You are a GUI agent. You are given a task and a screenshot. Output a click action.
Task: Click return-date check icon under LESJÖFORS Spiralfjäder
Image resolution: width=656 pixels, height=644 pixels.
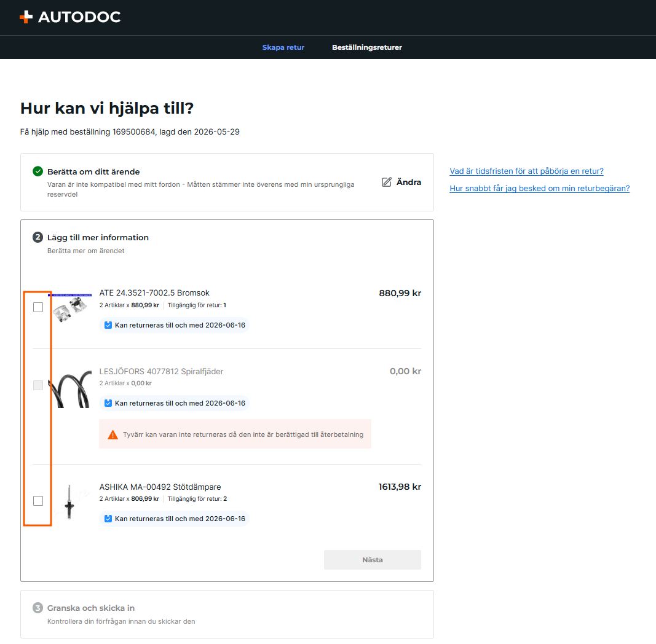point(108,403)
